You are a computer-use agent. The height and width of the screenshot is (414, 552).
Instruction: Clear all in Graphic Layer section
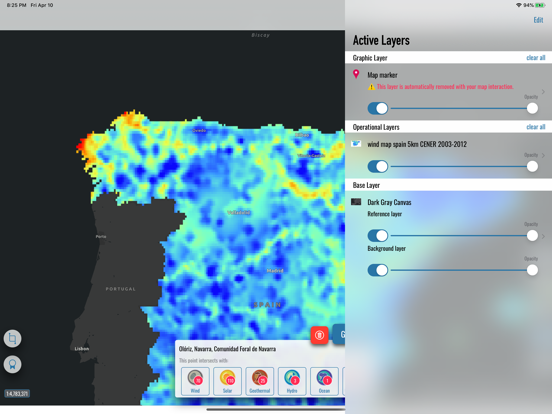point(536,58)
